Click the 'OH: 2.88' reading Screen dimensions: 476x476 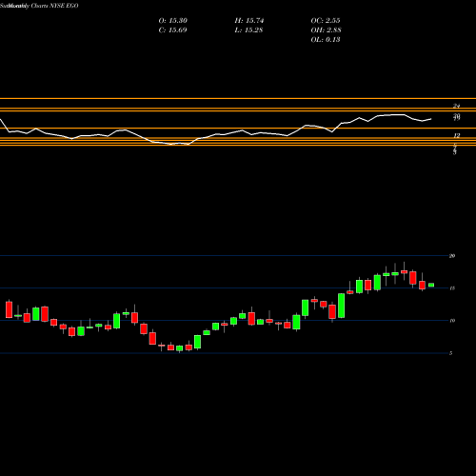pyautogui.click(x=327, y=30)
